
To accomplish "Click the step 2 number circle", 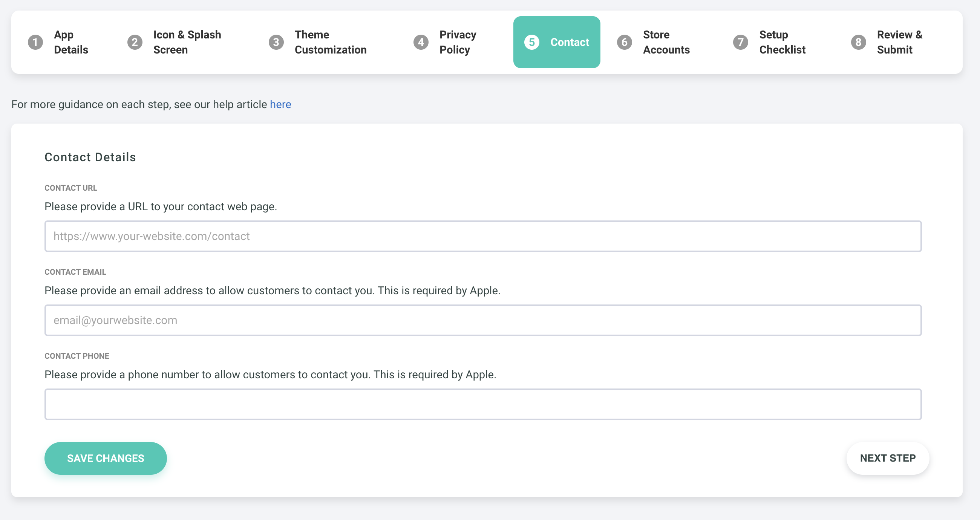I will [135, 42].
